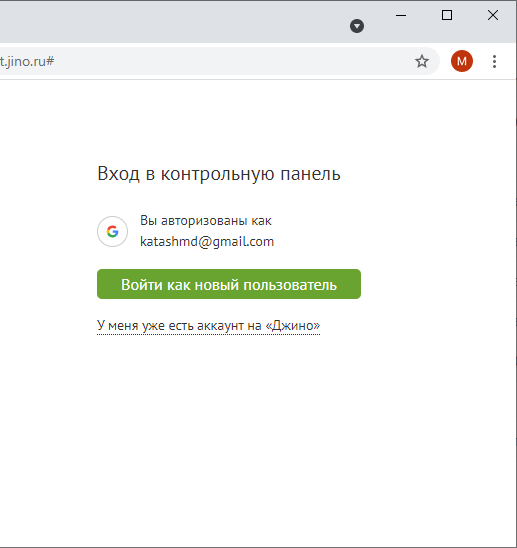The image size is (517, 548).
Task: Click the katashmd@gmail.com email text
Action: point(207,241)
